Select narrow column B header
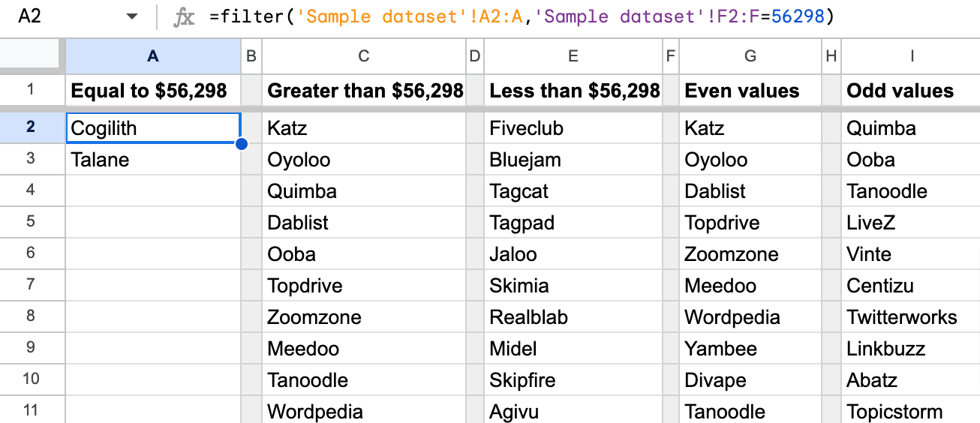980x423 pixels. coord(251,55)
